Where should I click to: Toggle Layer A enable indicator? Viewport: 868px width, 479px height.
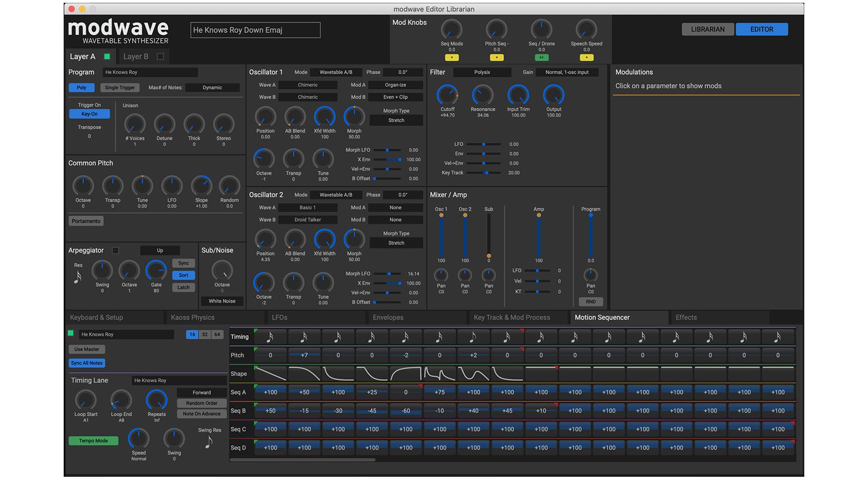coord(107,56)
